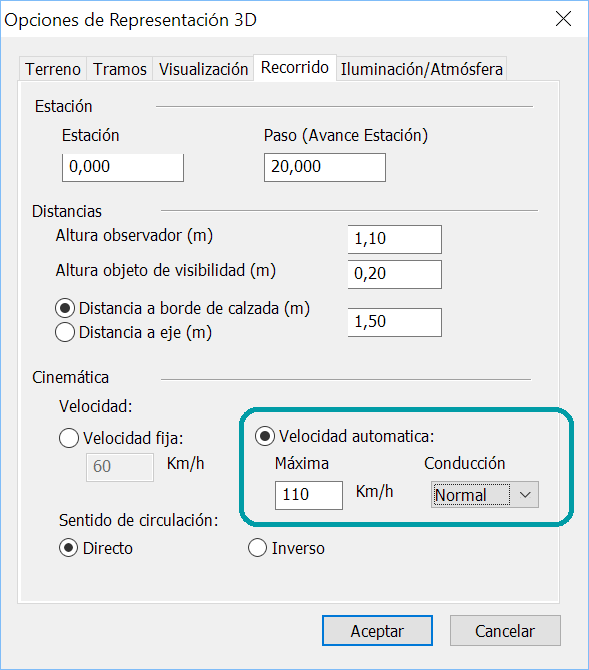589x670 pixels.
Task: Edit the Altura observador field
Action: (x=395, y=239)
